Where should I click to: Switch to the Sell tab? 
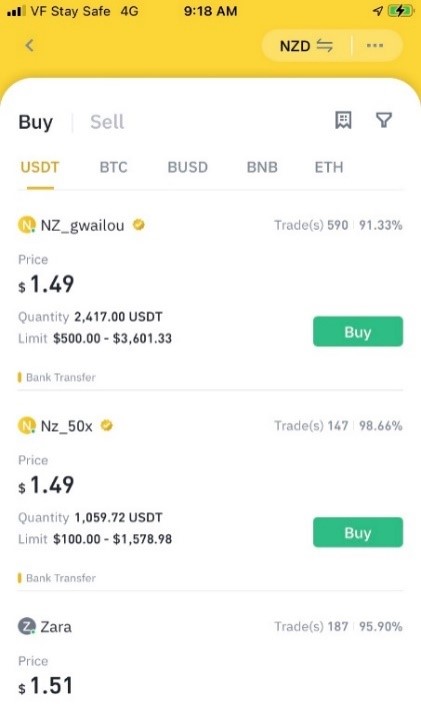[107, 122]
